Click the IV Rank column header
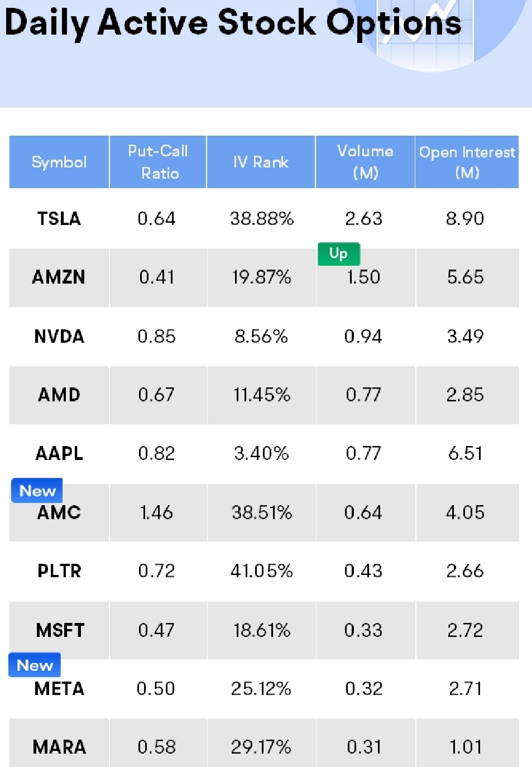 pyautogui.click(x=261, y=162)
